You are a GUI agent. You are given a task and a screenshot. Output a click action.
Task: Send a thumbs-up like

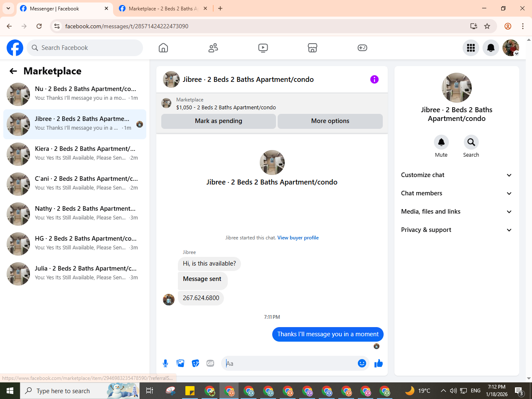coord(379,363)
